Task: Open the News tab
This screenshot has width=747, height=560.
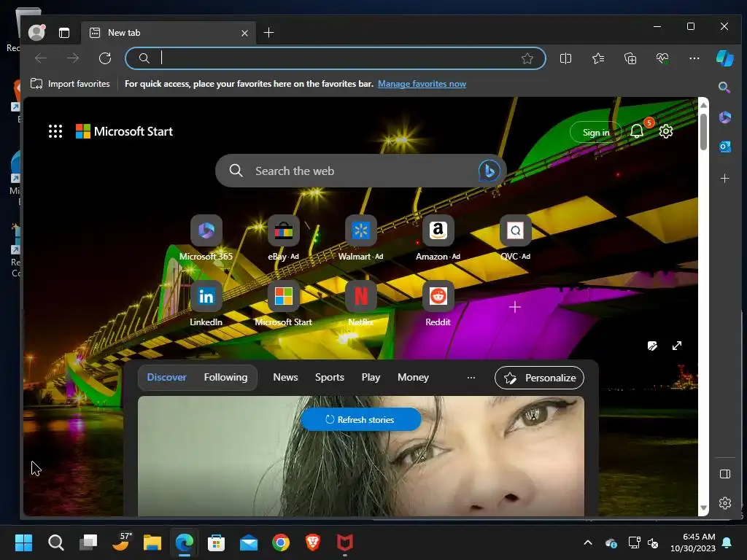Action: [x=285, y=377]
